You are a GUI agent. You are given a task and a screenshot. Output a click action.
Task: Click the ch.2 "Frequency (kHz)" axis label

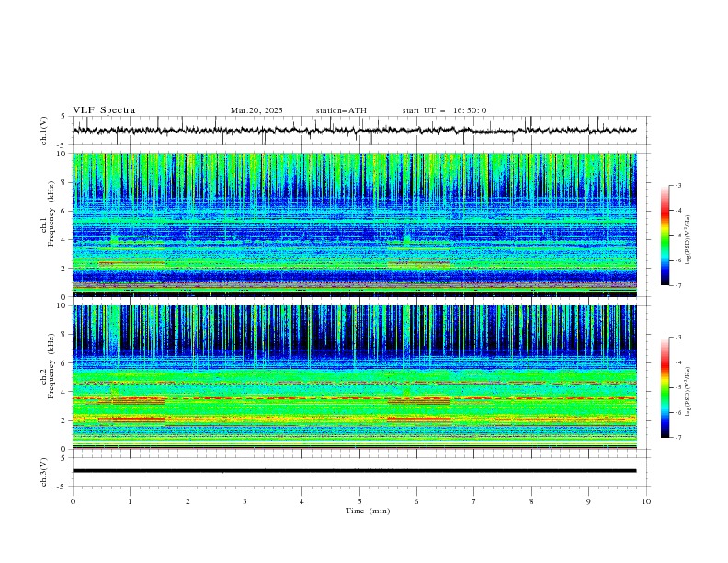pyautogui.click(x=51, y=366)
